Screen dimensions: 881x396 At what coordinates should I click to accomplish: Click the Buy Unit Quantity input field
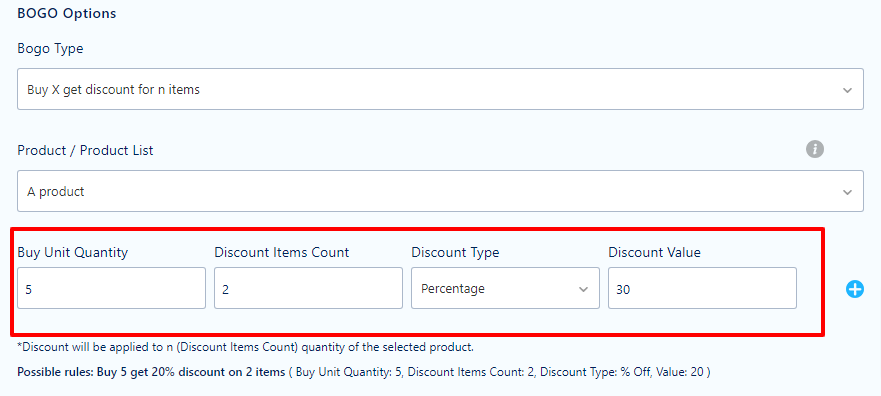[x=111, y=288]
